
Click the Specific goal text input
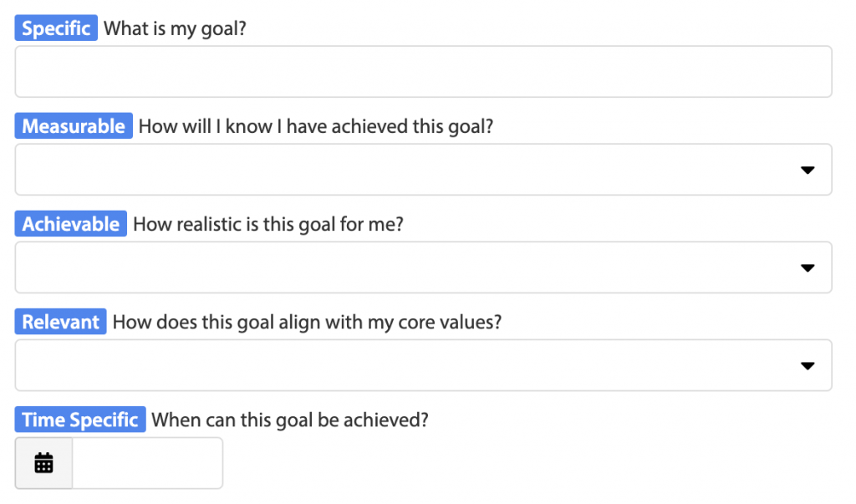coord(423,72)
